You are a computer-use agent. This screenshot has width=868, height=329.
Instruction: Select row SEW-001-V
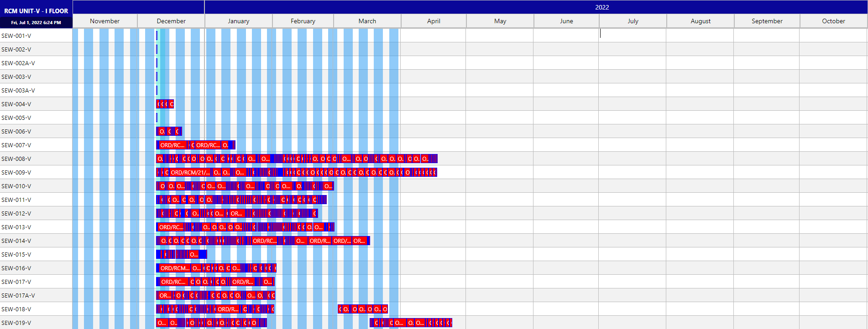(x=16, y=36)
